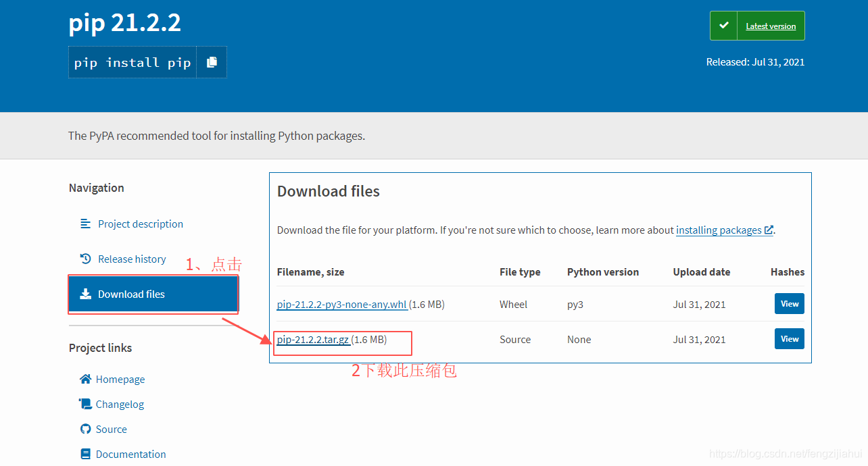Click external link icon beside installing packages
This screenshot has width=868, height=466.
769,230
